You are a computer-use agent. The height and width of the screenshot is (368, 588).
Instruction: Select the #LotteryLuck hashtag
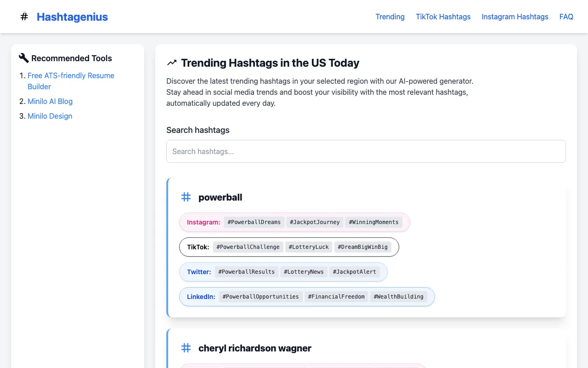[309, 247]
